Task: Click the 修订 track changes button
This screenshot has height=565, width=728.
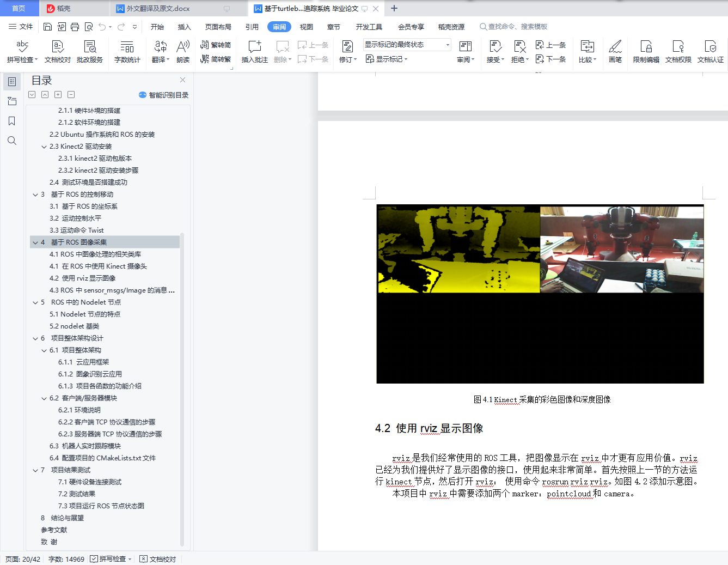Action: coord(348,52)
